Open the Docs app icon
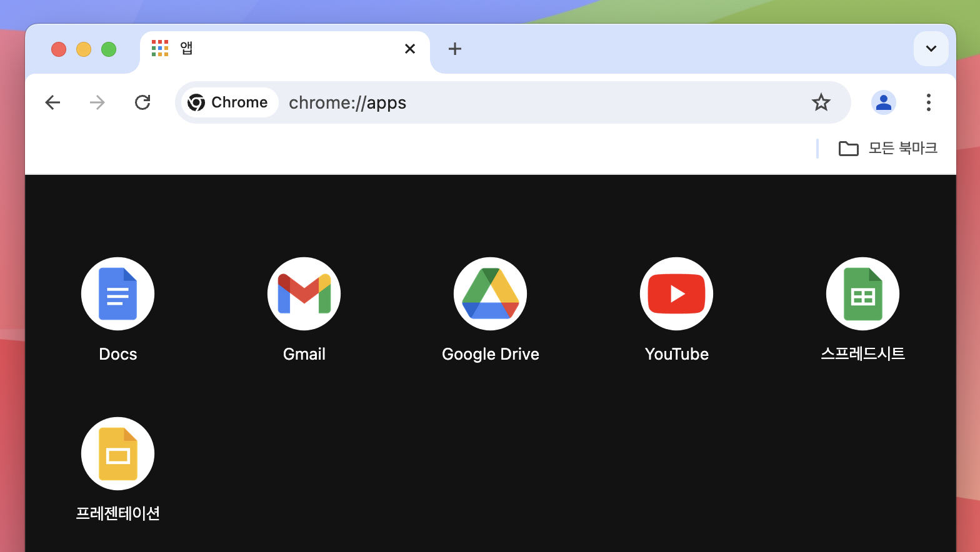Viewport: 980px width, 552px height. pos(117,293)
